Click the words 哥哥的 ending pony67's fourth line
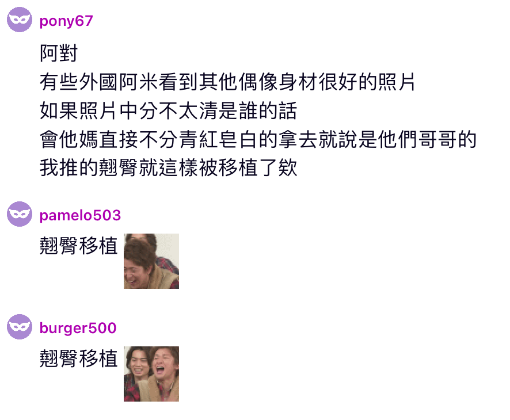510x420 pixels. pos(447,139)
